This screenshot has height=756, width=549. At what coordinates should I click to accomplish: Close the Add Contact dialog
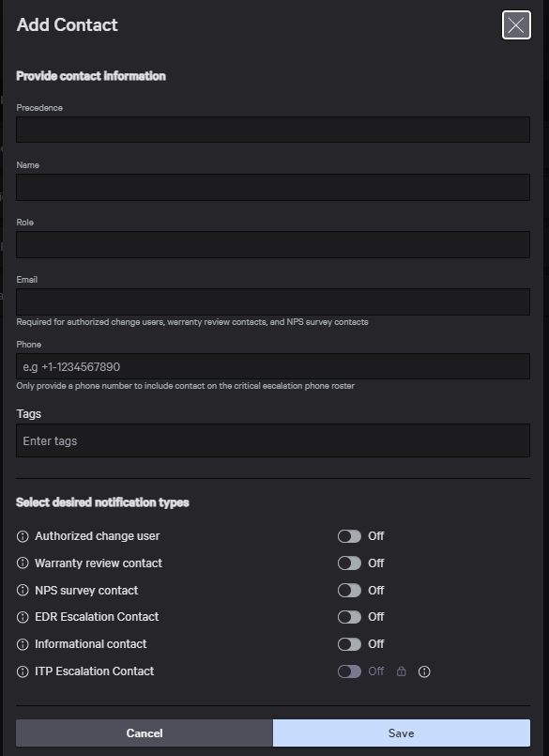tap(516, 25)
